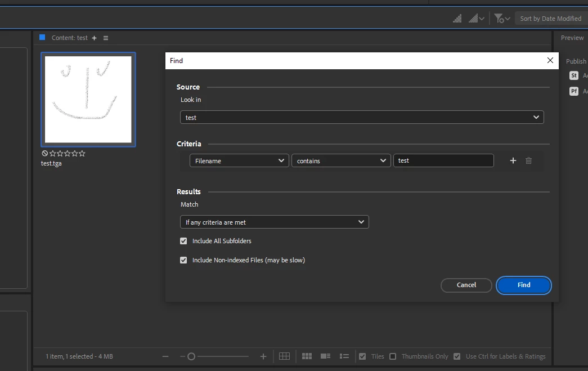The height and width of the screenshot is (371, 588).
Task: Click the blue Find button
Action: click(x=524, y=285)
